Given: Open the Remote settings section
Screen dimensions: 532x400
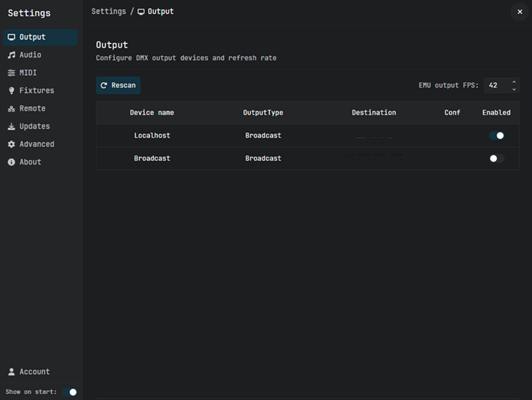Looking at the screenshot, I should (40, 109).
